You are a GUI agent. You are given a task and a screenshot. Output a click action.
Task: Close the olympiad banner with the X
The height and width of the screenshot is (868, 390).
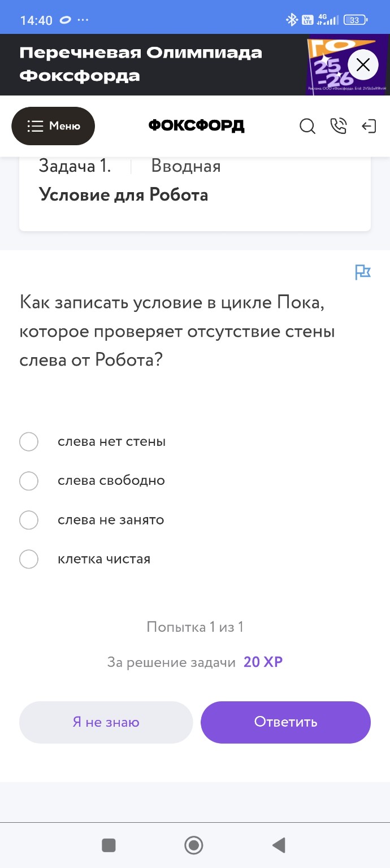click(x=363, y=64)
